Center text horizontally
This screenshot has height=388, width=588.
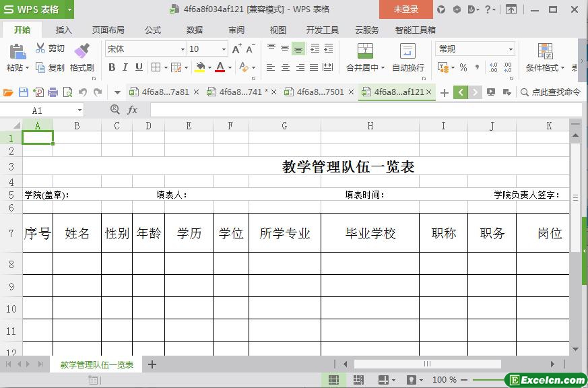[x=286, y=67]
